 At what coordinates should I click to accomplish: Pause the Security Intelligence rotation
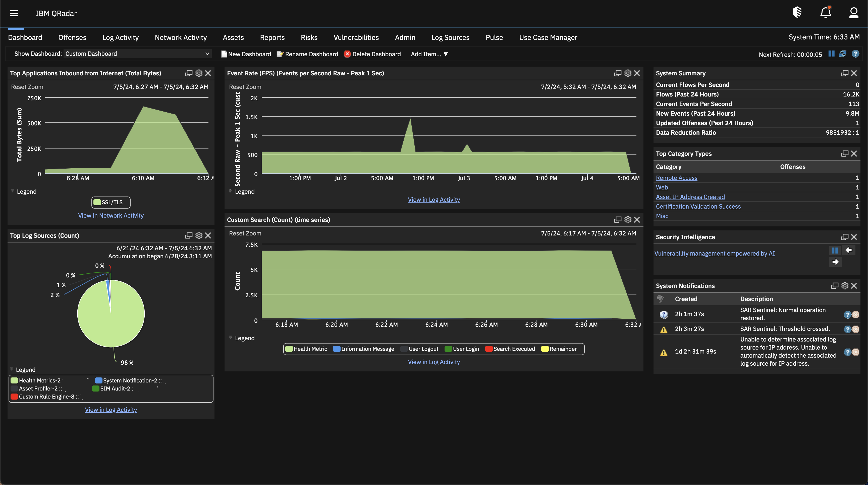(x=835, y=250)
